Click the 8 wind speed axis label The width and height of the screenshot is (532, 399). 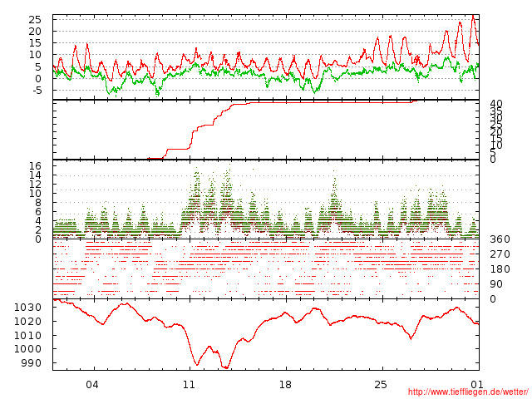38,203
